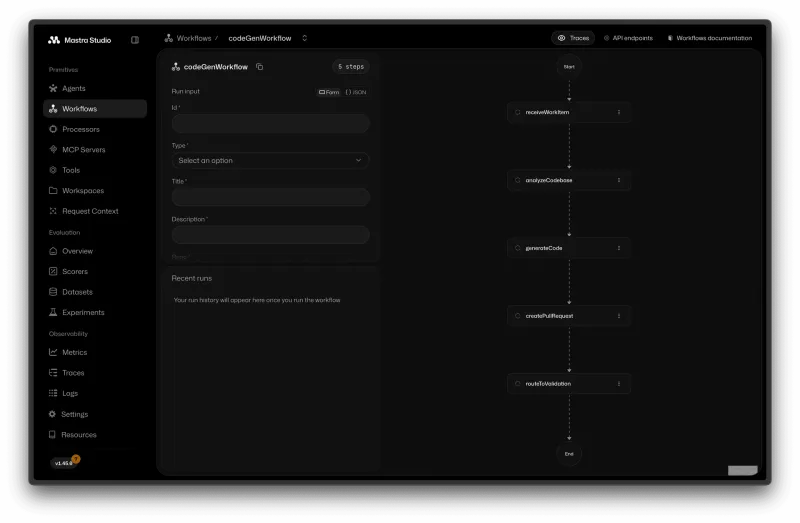Click the Request Context icon
The image size is (800, 523).
tap(53, 211)
